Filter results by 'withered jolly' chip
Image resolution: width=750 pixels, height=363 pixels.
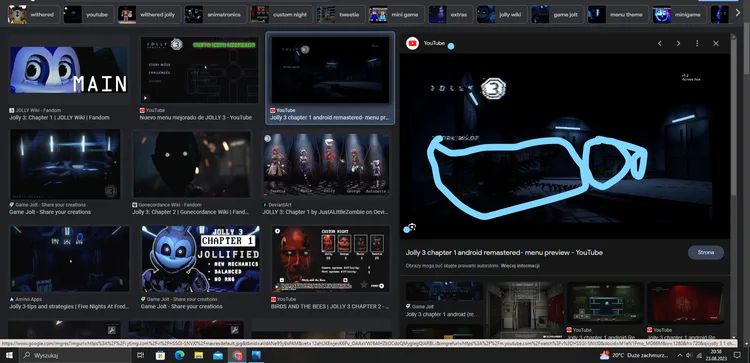pos(148,14)
